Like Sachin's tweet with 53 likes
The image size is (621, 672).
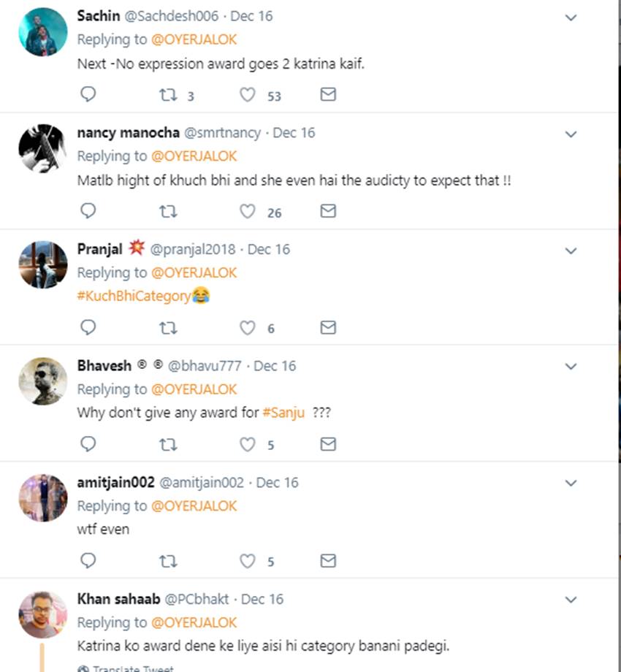pyautogui.click(x=248, y=95)
